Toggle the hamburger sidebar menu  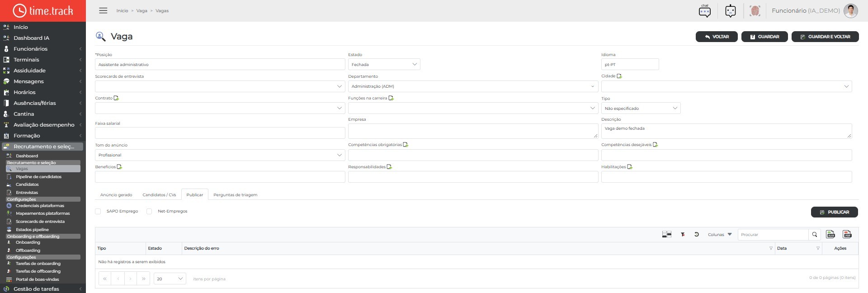[103, 10]
